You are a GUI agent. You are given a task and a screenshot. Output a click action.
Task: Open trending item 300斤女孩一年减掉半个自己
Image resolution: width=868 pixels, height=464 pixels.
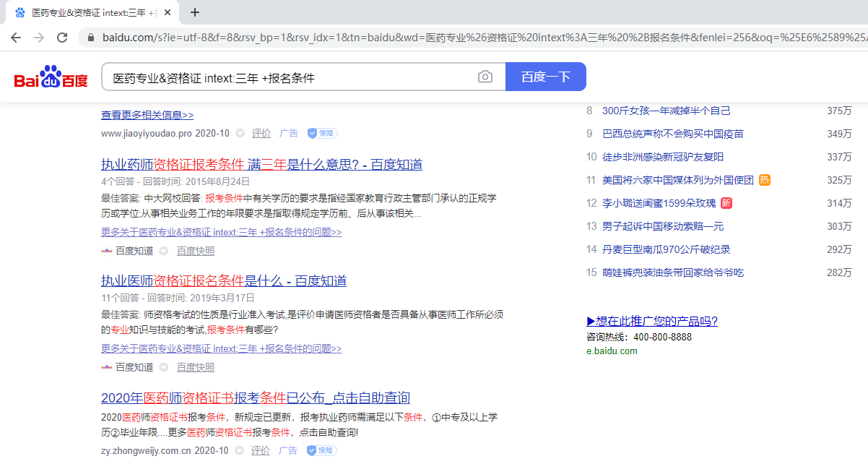pos(667,111)
